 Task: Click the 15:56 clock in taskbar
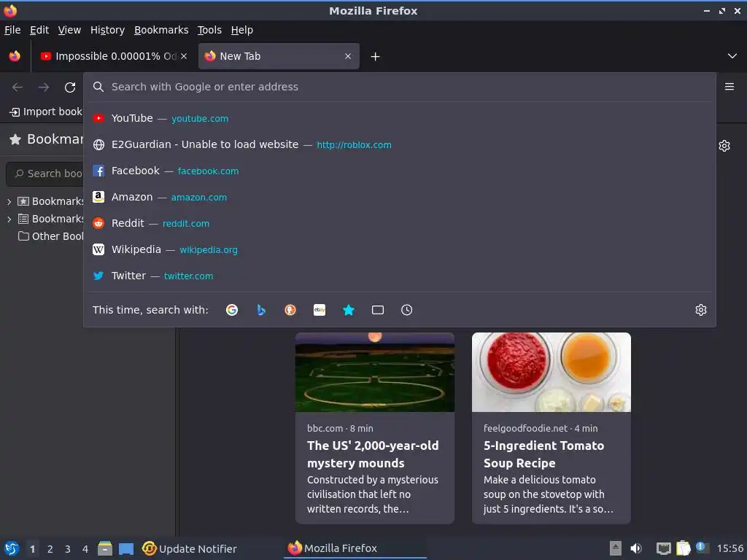[x=729, y=548]
